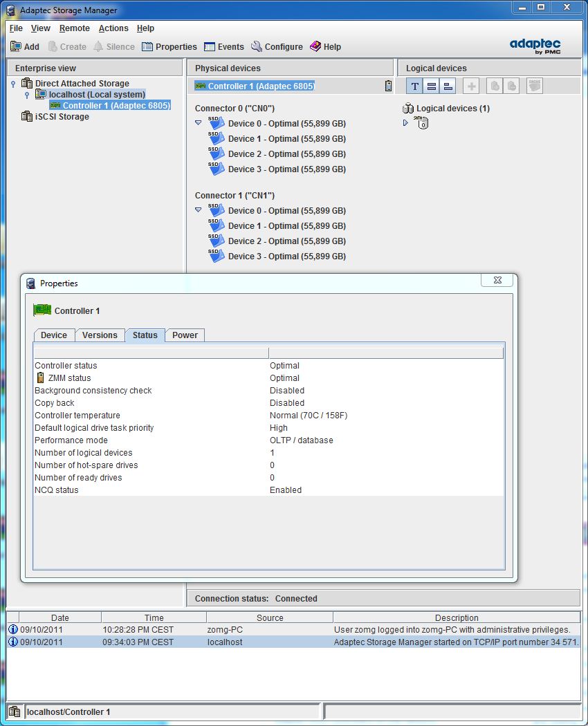Expand the SATA logical device 0 arrow

(x=405, y=122)
